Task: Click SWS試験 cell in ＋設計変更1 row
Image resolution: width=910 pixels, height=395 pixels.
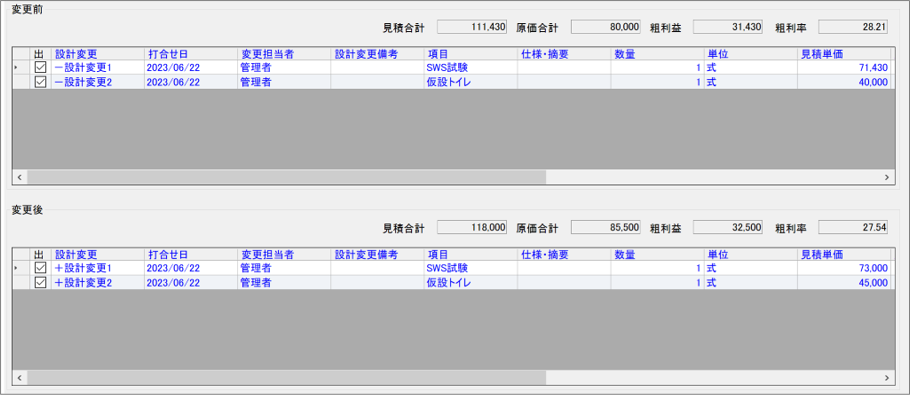Action: tap(471, 269)
